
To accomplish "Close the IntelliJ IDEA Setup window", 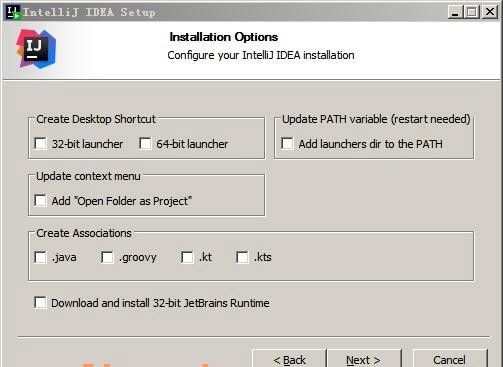I will (x=490, y=12).
